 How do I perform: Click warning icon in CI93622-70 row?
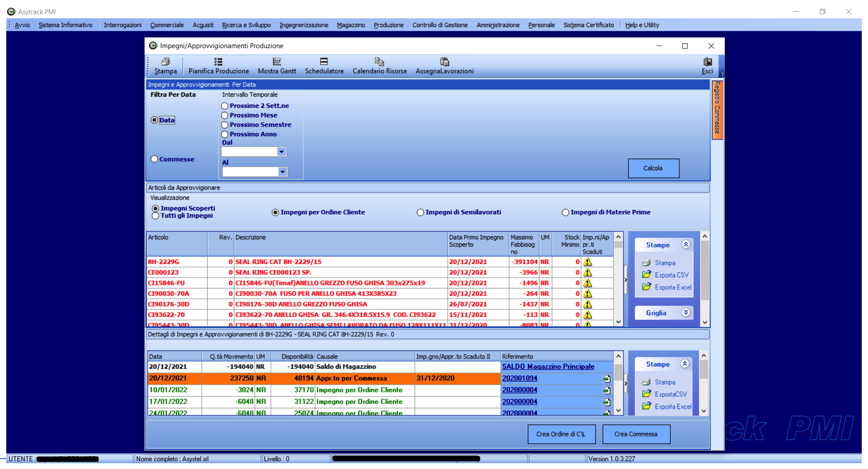(x=588, y=315)
